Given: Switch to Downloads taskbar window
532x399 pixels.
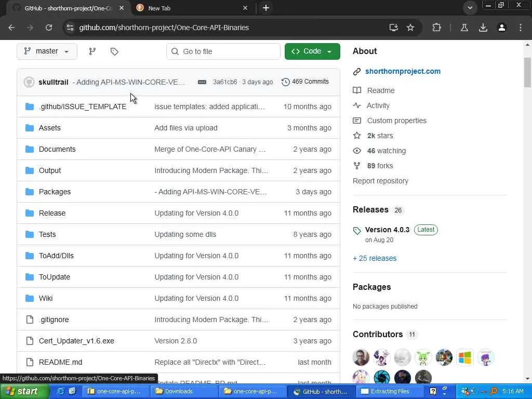Looking at the screenshot, I should [184, 392].
